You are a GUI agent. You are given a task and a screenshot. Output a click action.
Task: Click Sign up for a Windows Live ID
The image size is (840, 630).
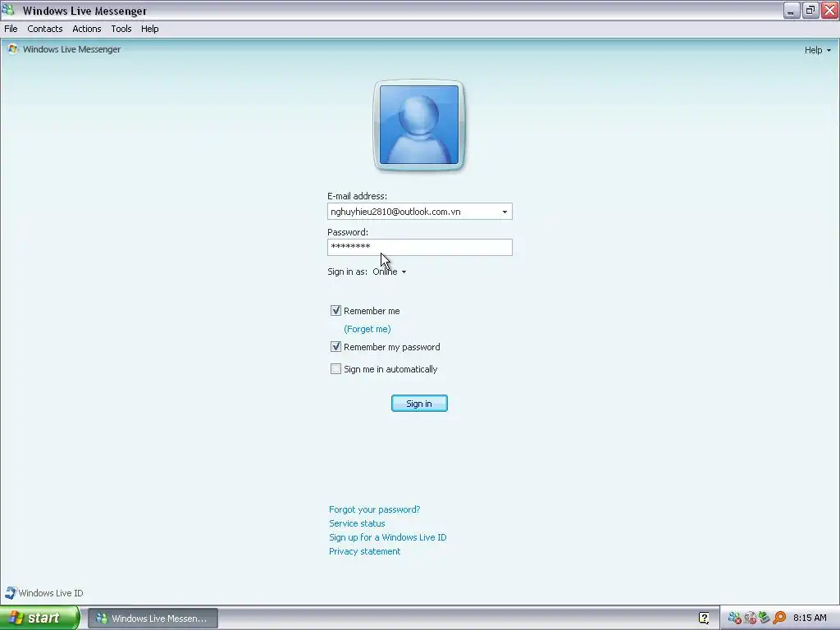[x=388, y=537]
